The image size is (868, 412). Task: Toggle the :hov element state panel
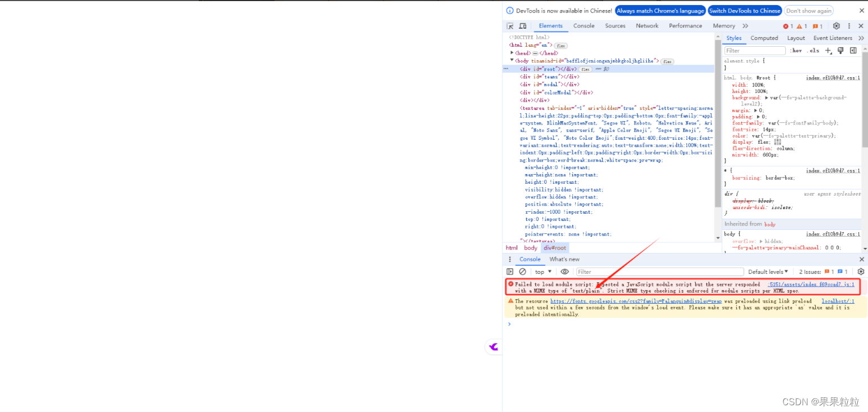(796, 51)
